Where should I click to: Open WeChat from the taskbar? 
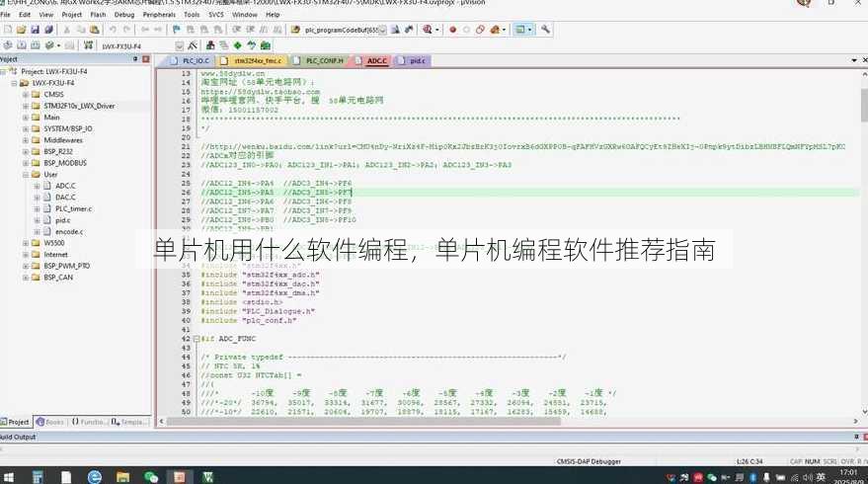pyautogui.click(x=150, y=476)
